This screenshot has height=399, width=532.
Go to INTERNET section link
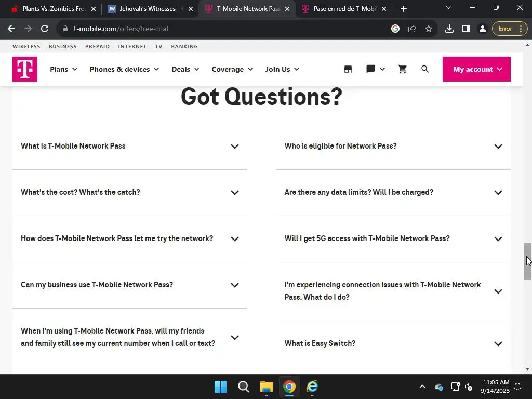(132, 46)
